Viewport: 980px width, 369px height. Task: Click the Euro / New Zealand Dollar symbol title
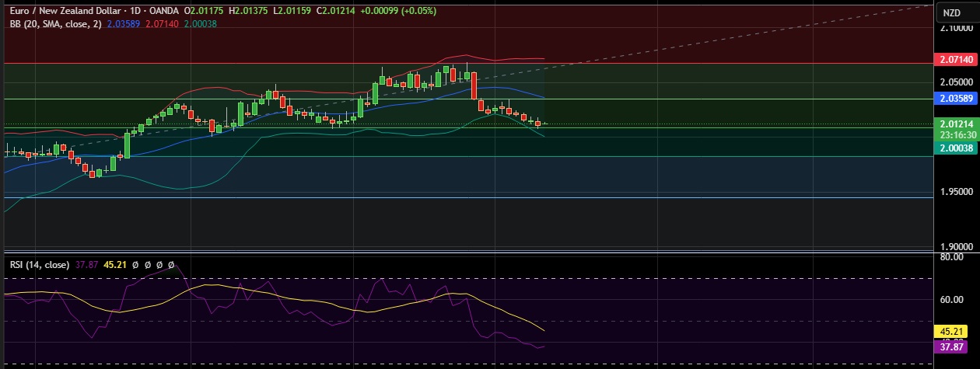click(61, 11)
